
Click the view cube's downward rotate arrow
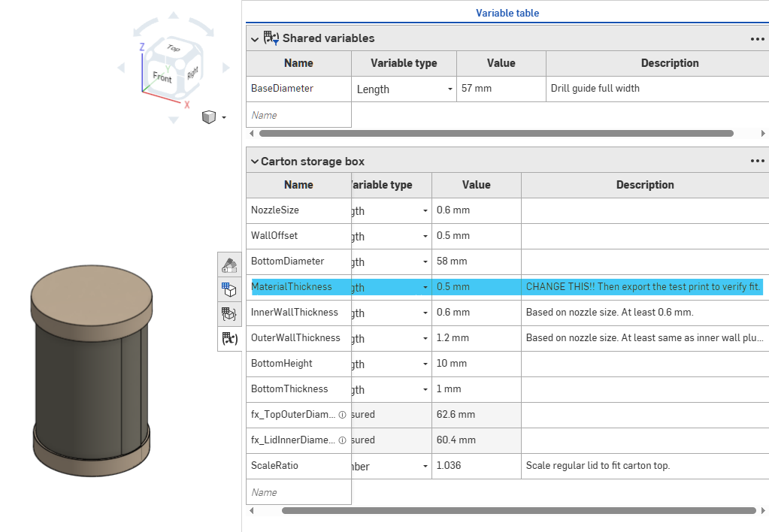point(174,120)
